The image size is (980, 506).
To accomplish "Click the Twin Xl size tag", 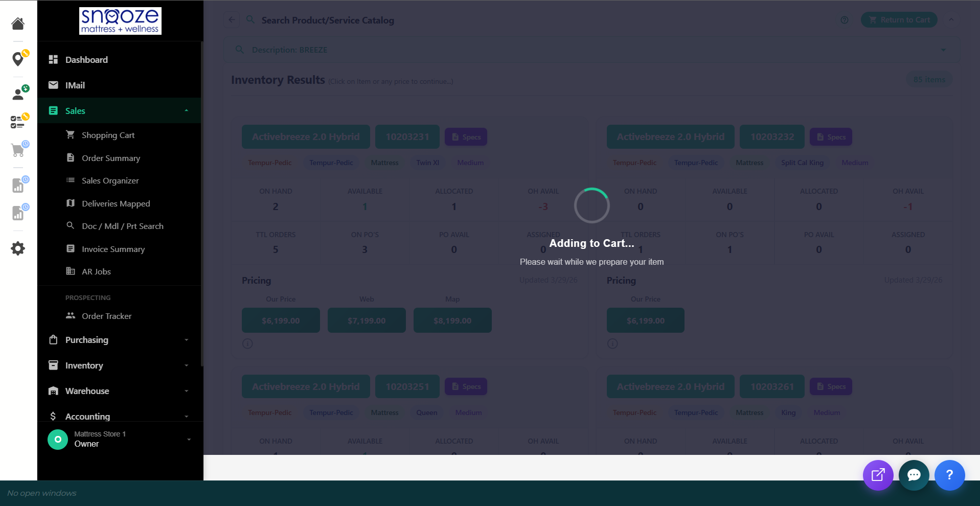I will point(428,163).
